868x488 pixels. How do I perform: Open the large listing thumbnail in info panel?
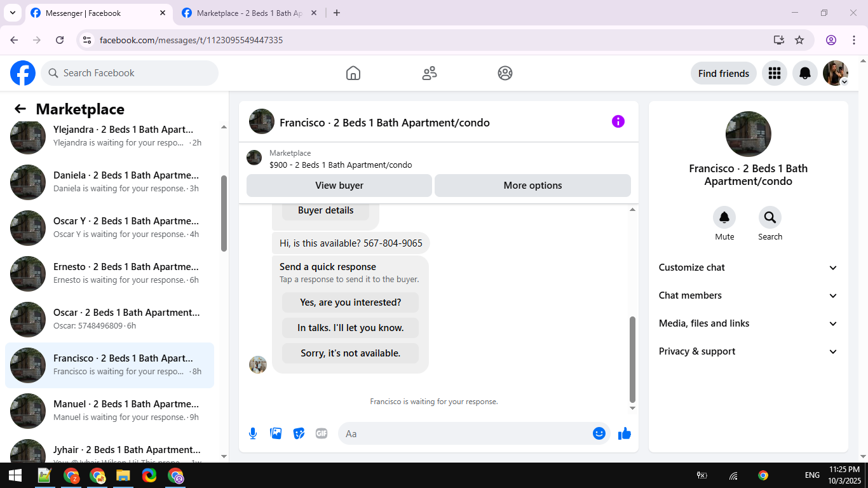(x=749, y=134)
